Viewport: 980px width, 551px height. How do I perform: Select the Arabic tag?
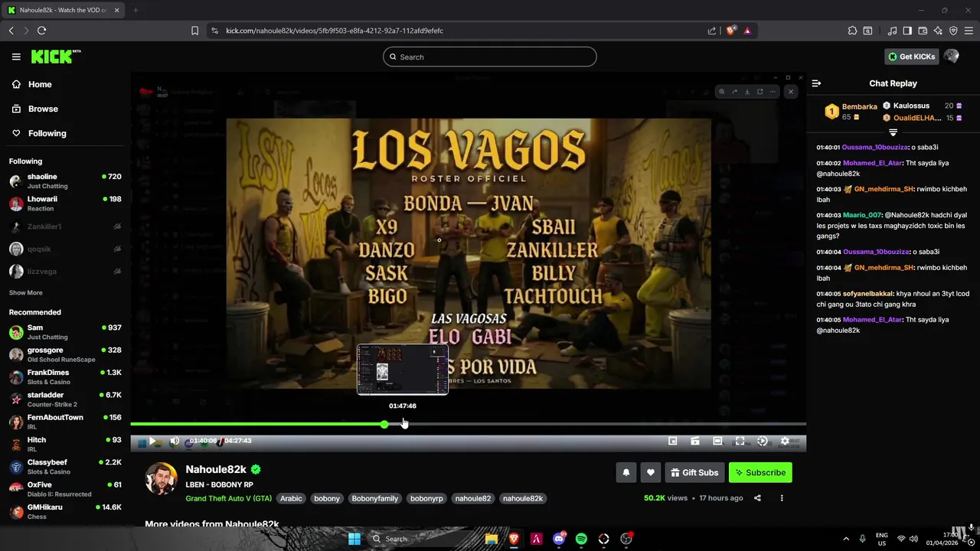(x=291, y=498)
